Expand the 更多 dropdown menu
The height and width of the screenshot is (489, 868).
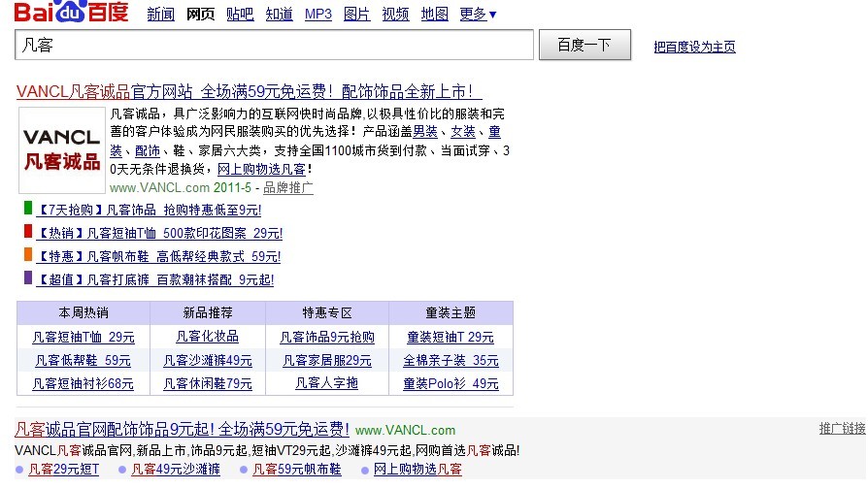[478, 14]
